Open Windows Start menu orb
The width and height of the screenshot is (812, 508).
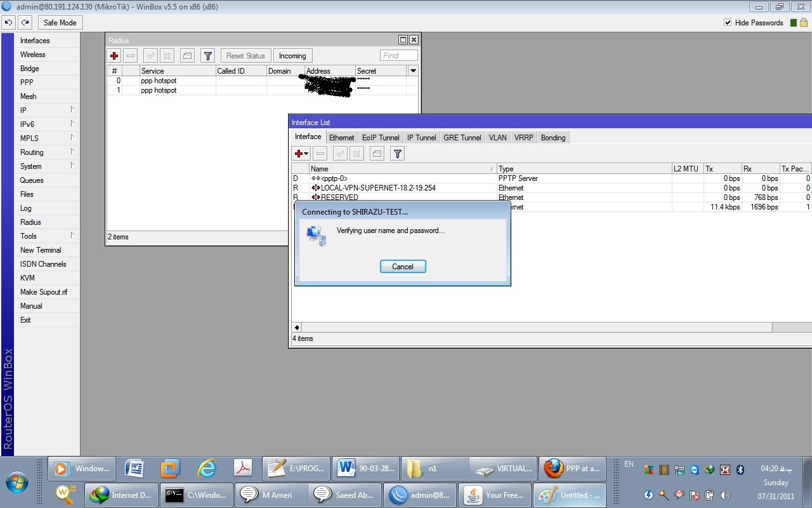tap(17, 482)
